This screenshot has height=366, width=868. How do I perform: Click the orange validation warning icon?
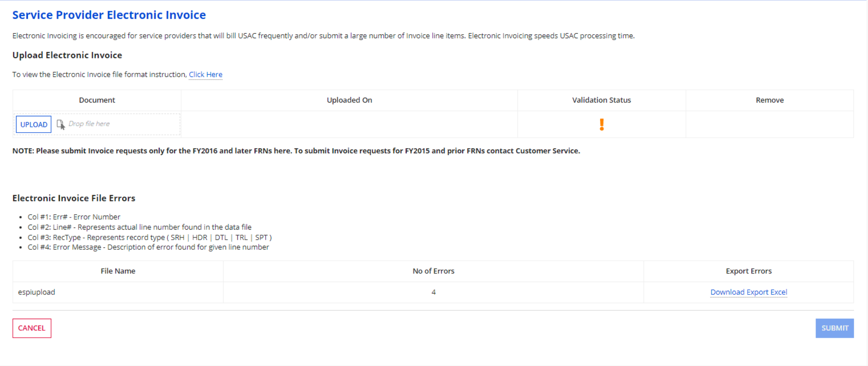[601, 124]
